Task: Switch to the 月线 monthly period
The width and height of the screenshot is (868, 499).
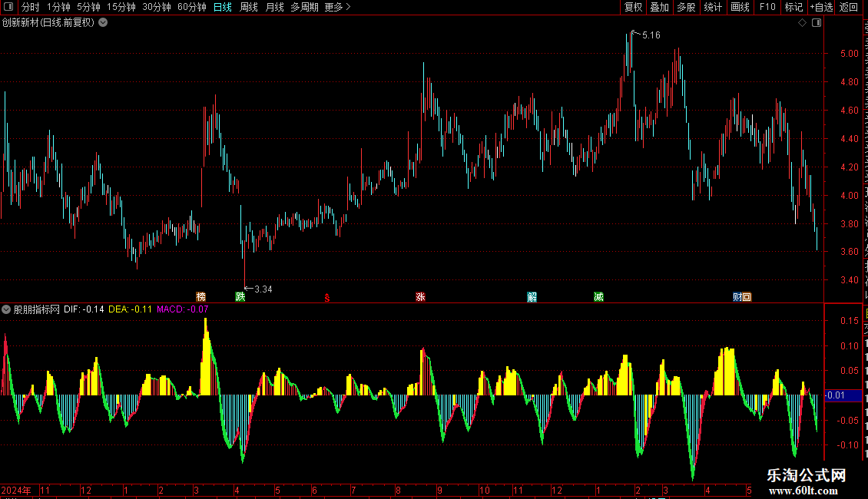Action: point(274,7)
